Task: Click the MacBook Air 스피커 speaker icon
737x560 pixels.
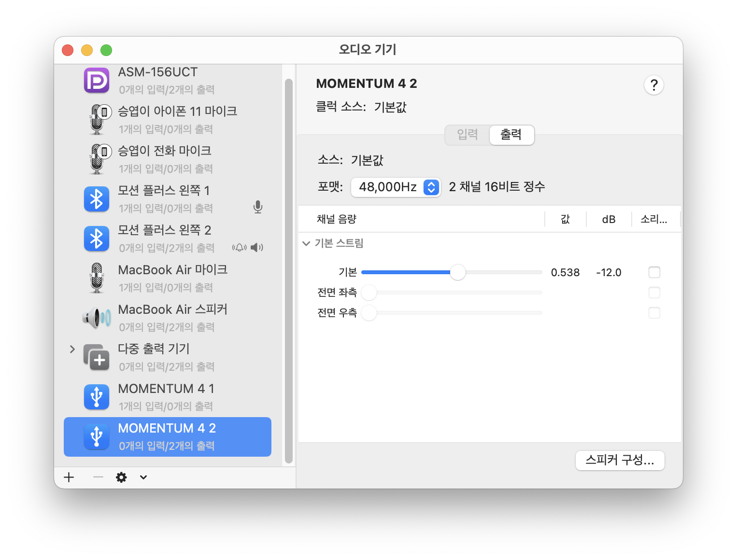Action: click(x=97, y=318)
